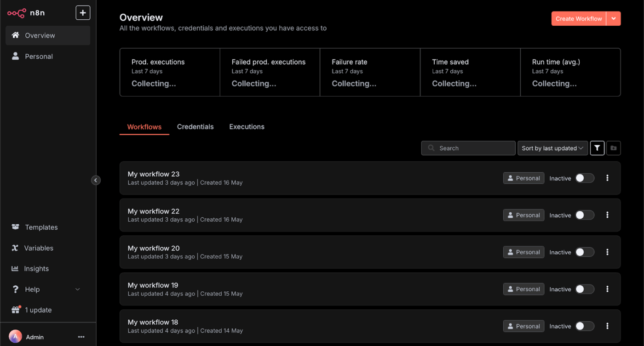Open Admin user options ellipsis
This screenshot has width=644, height=346.
(x=81, y=337)
